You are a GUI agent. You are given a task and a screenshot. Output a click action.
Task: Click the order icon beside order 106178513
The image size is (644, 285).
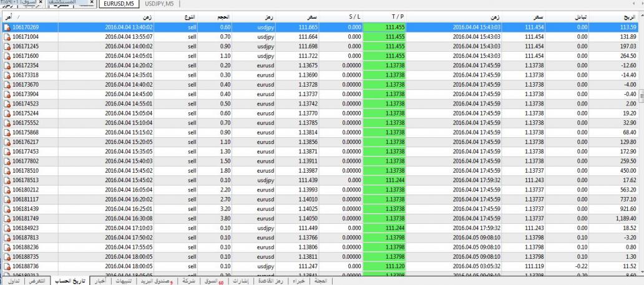(7, 180)
